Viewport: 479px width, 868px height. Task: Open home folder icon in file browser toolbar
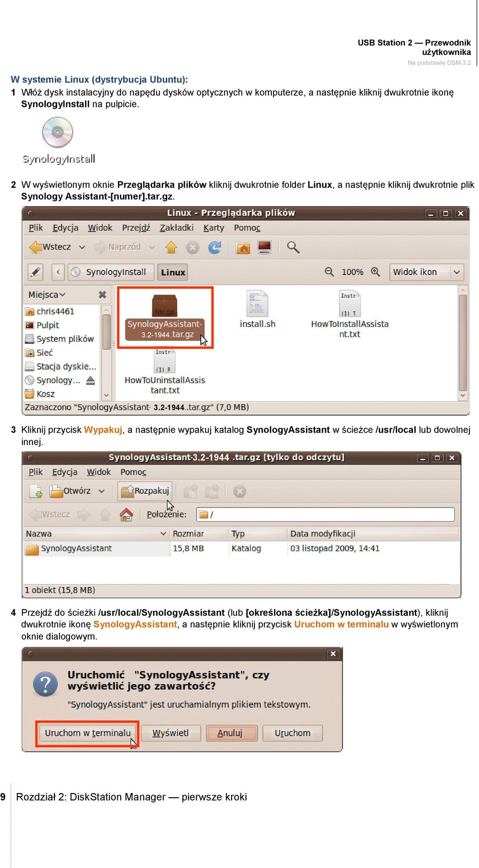coord(243,247)
